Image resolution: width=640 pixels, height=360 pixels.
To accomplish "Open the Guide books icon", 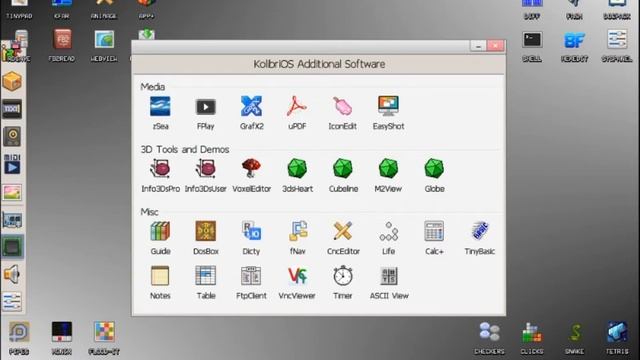I will pos(160,231).
